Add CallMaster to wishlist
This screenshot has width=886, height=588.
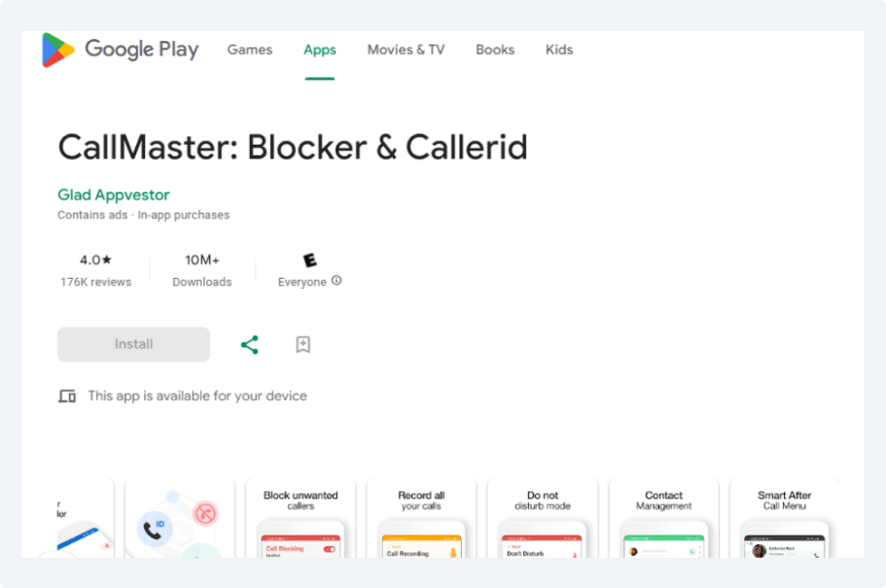pyautogui.click(x=302, y=344)
